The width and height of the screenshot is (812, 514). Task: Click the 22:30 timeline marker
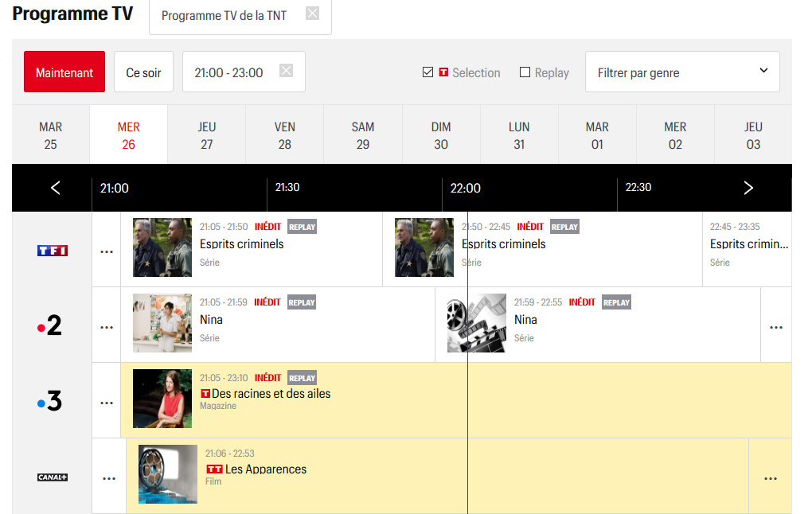[x=638, y=187]
